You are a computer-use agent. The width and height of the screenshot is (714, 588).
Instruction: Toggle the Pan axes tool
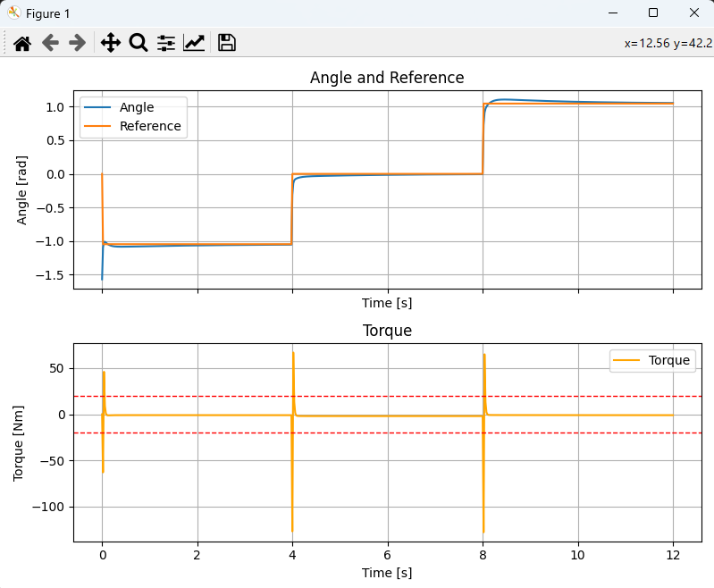pos(110,43)
